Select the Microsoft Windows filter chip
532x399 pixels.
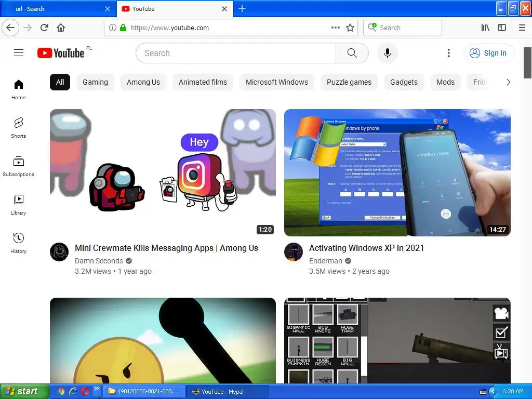(x=277, y=82)
